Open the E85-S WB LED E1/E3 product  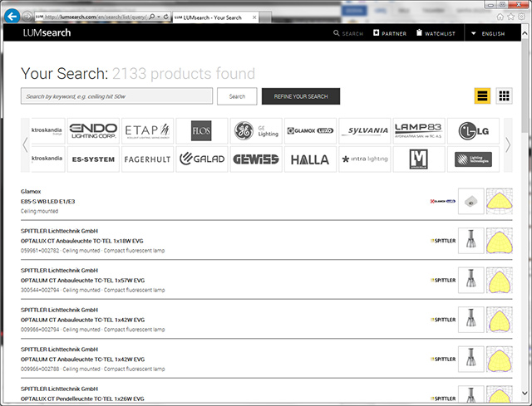(x=48, y=201)
